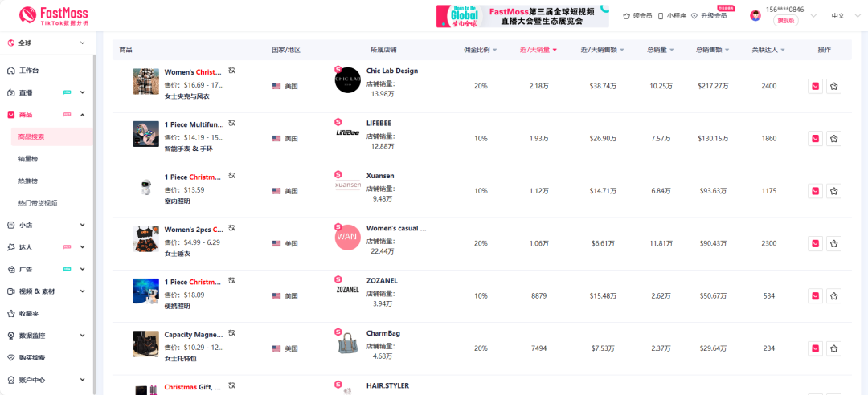The image size is (868, 395).
Task: Click the star favorite icon for Chic Lab Design row
Action: (x=833, y=86)
